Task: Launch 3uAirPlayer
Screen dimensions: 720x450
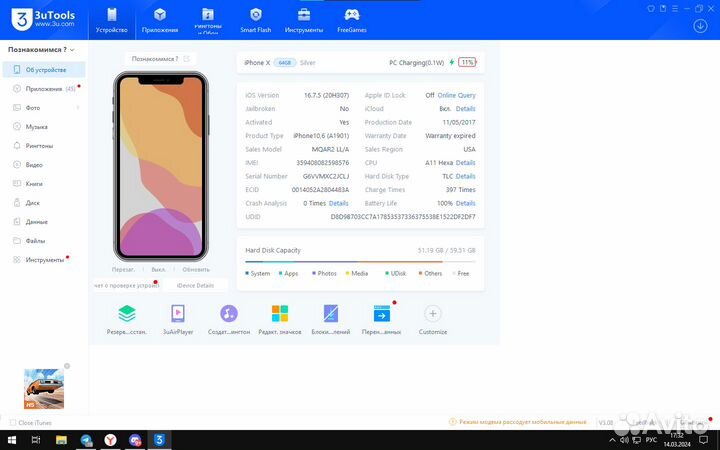Action: coord(178,314)
